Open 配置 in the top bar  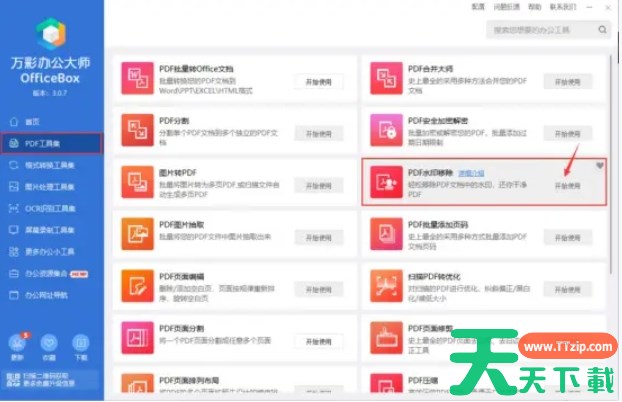click(x=478, y=7)
